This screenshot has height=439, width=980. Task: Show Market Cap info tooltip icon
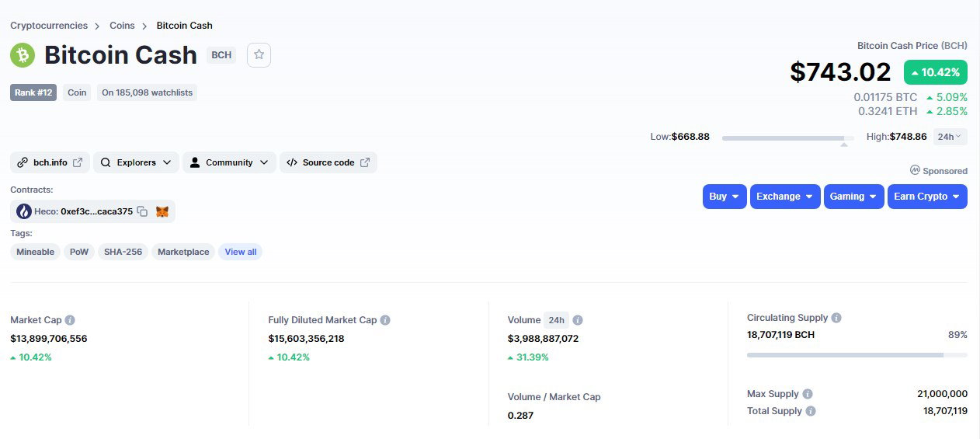[x=70, y=320]
